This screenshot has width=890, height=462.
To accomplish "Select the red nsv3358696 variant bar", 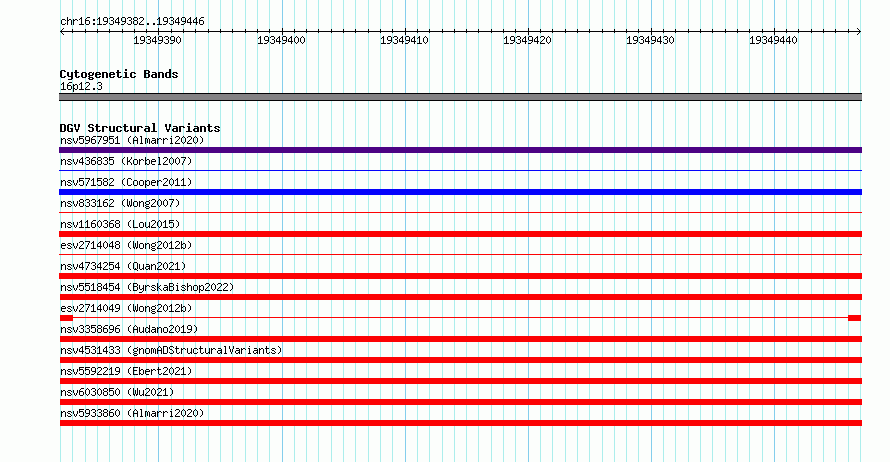I will (x=460, y=339).
